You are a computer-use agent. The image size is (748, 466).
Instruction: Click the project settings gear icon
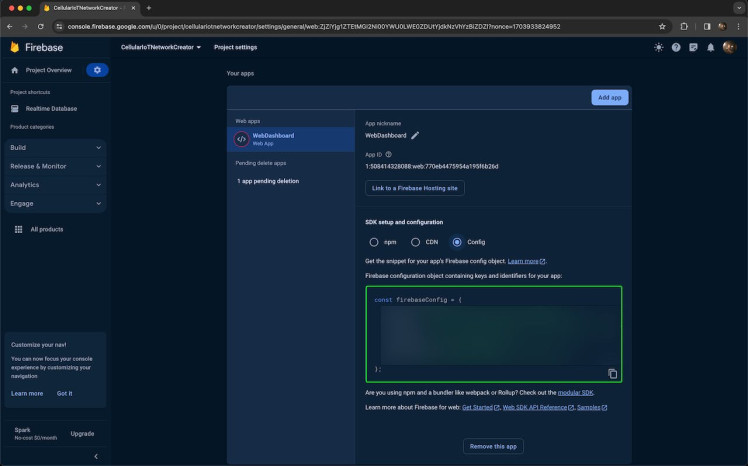pos(97,70)
